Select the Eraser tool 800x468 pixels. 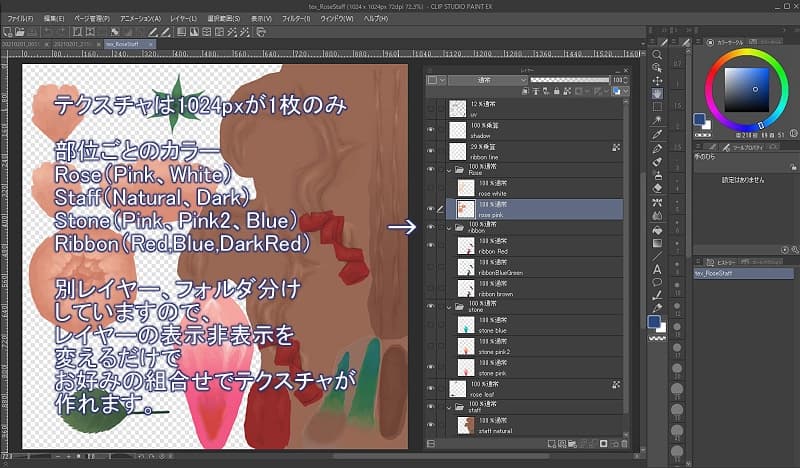click(657, 188)
